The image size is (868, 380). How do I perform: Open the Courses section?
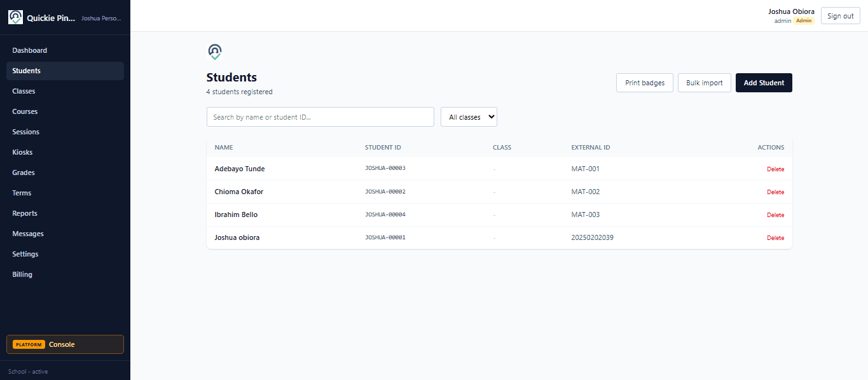click(x=65, y=111)
